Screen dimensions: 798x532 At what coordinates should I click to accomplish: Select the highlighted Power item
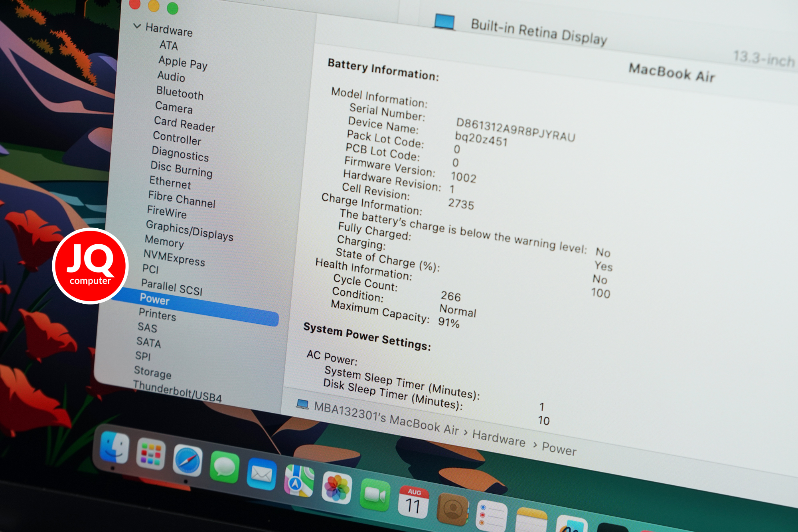(195, 307)
